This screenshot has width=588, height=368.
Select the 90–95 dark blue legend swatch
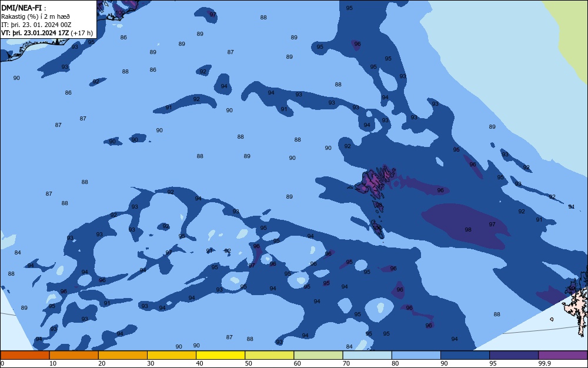pos(465,355)
